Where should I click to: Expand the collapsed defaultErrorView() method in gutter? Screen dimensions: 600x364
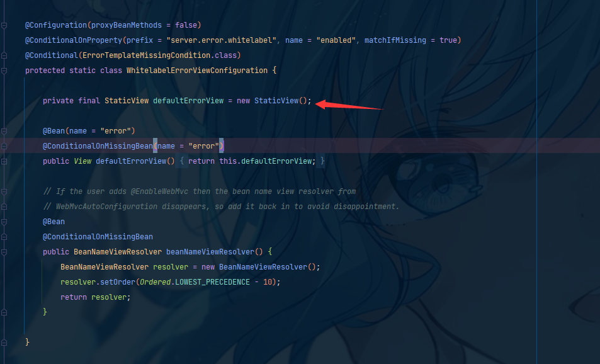[x=4, y=161]
